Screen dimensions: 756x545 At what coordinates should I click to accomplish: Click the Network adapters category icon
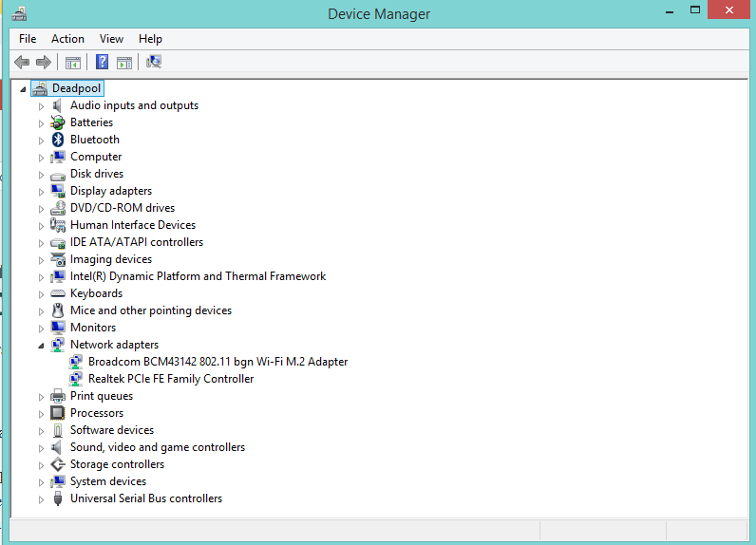(58, 345)
